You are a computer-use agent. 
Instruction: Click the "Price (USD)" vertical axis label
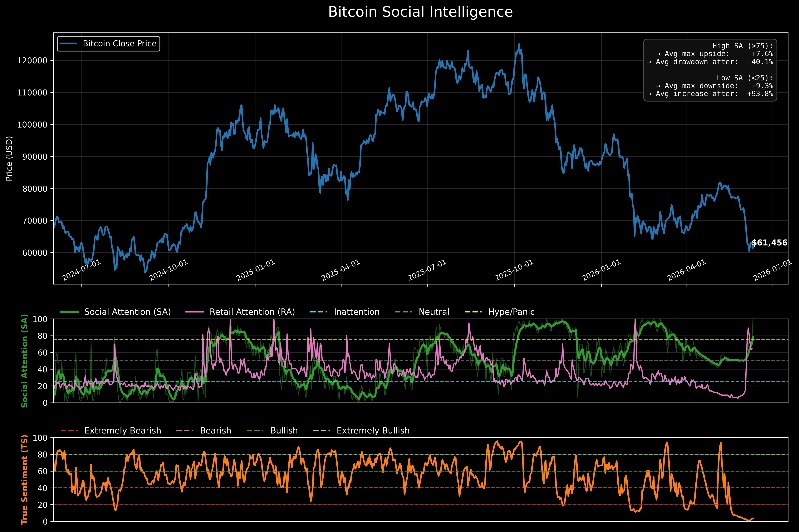[x=9, y=158]
